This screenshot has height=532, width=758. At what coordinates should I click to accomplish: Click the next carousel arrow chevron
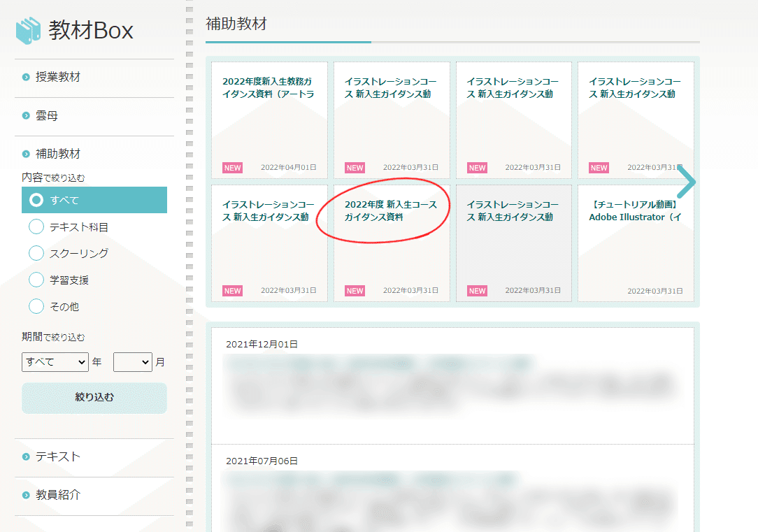click(x=686, y=182)
